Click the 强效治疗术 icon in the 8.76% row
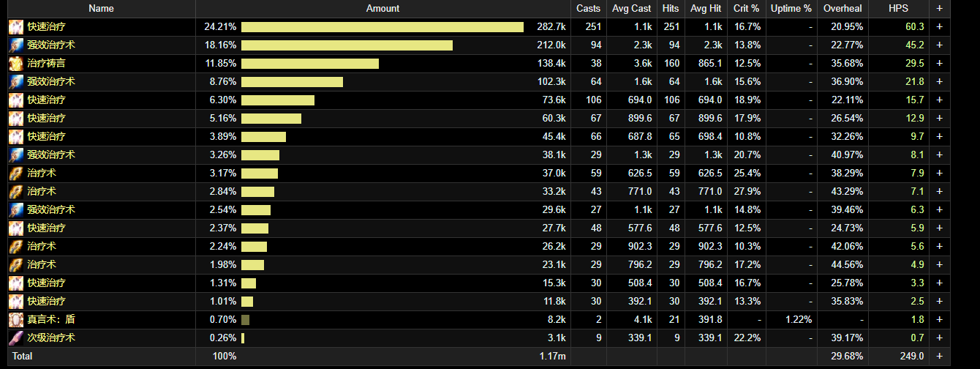980x369 pixels. click(x=15, y=82)
